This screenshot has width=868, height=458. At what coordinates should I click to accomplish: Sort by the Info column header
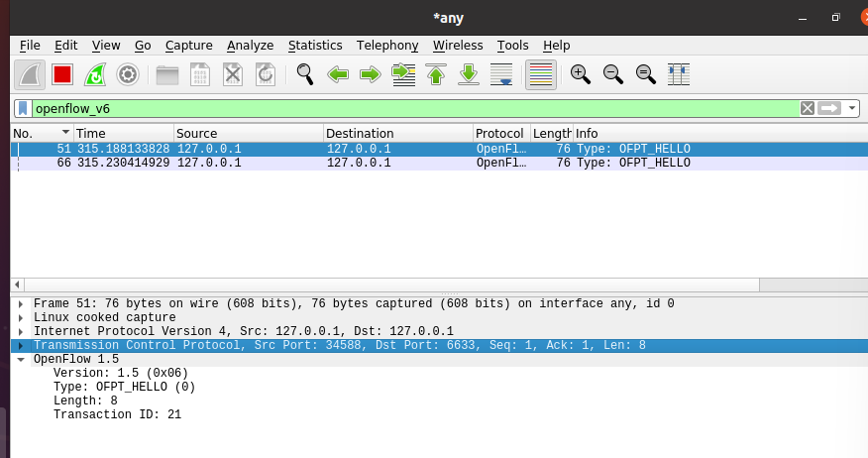click(720, 134)
